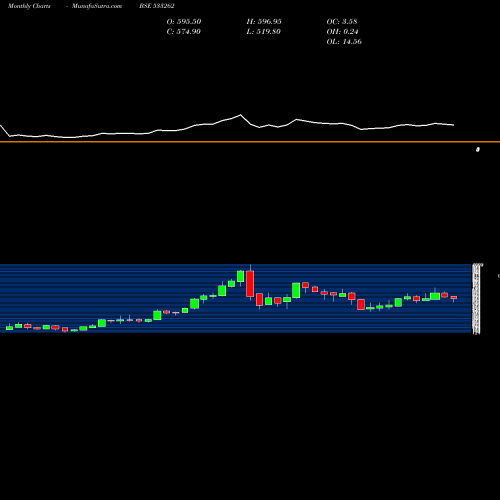Click the close price C: 574.90
This screenshot has height=500, width=500.
(184, 31)
